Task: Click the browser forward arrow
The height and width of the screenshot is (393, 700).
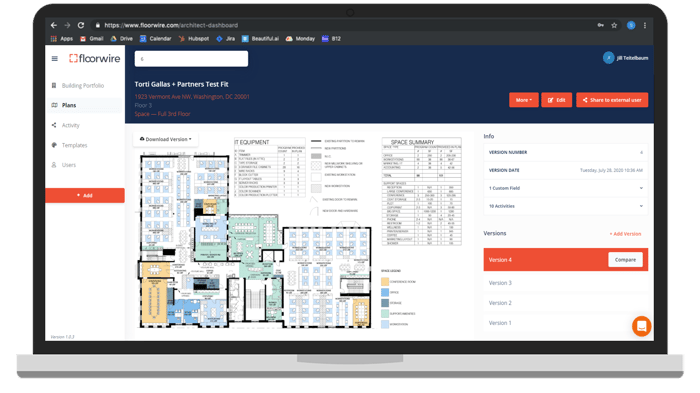Action: click(x=67, y=25)
